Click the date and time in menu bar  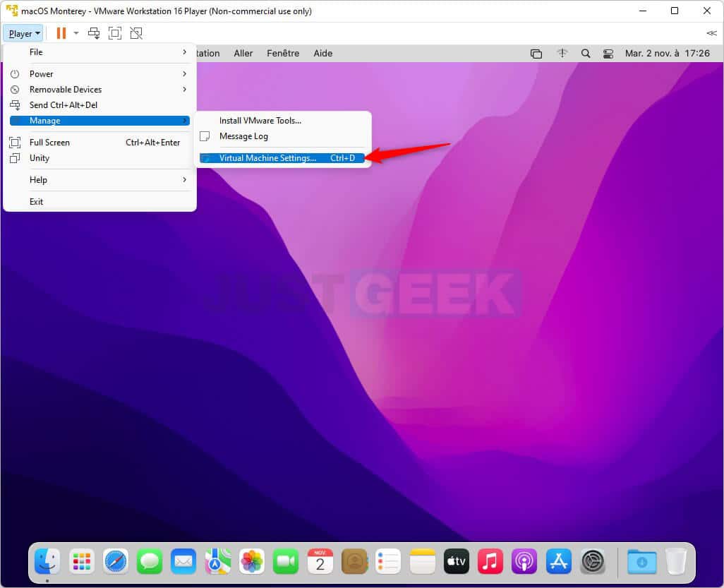pyautogui.click(x=668, y=53)
